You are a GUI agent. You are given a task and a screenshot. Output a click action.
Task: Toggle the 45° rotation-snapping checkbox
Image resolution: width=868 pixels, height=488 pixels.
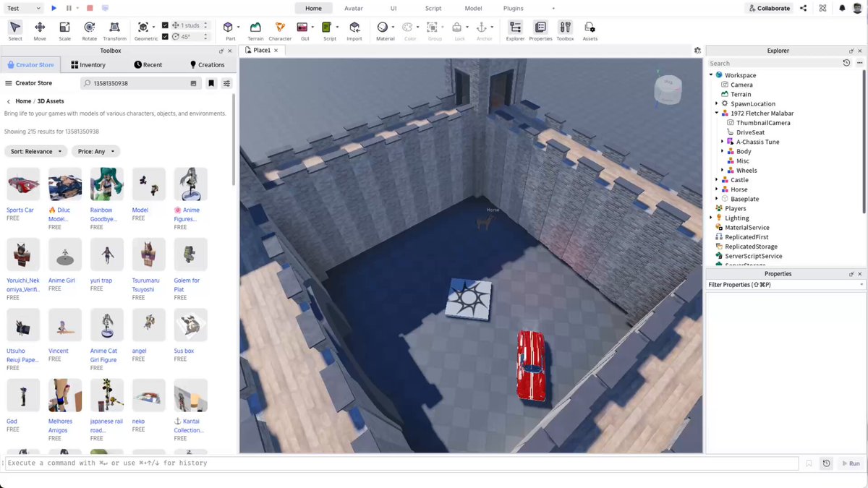tap(165, 36)
